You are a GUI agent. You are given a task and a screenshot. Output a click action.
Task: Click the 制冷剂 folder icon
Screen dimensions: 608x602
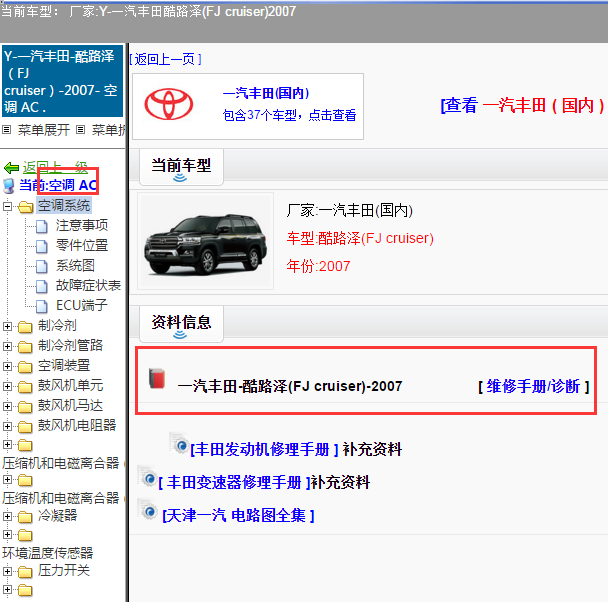point(25,327)
